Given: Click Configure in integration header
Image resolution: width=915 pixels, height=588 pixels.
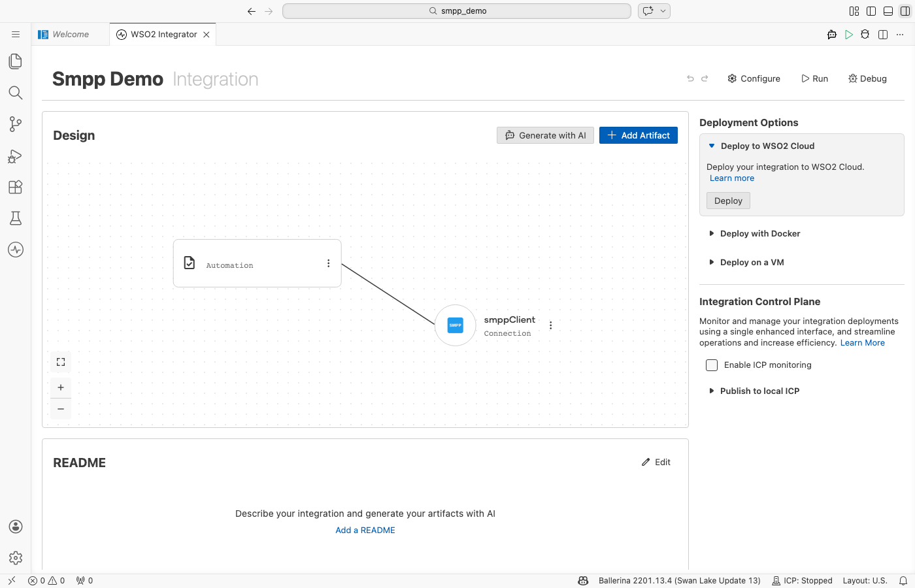Looking at the screenshot, I should tap(754, 78).
